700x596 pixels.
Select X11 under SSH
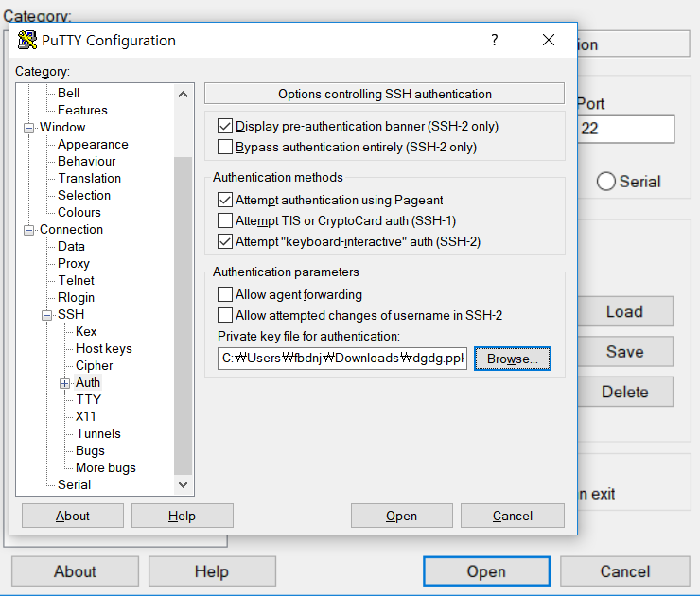(x=86, y=416)
